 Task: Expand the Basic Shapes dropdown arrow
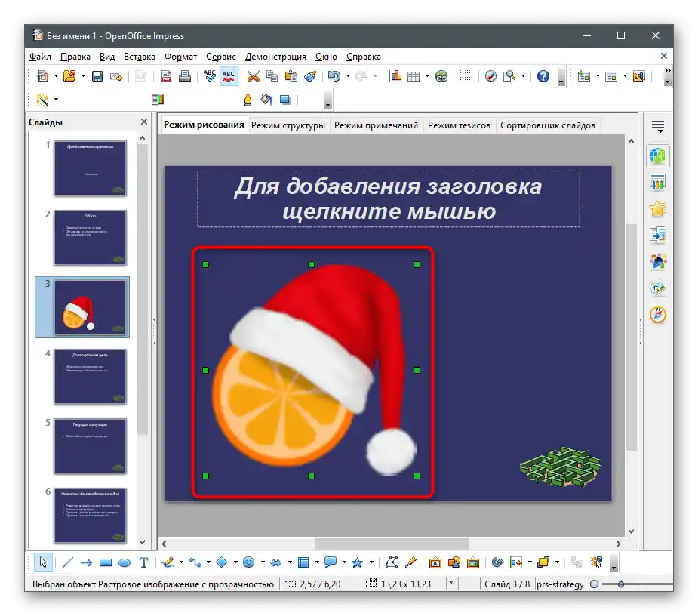[x=235, y=562]
